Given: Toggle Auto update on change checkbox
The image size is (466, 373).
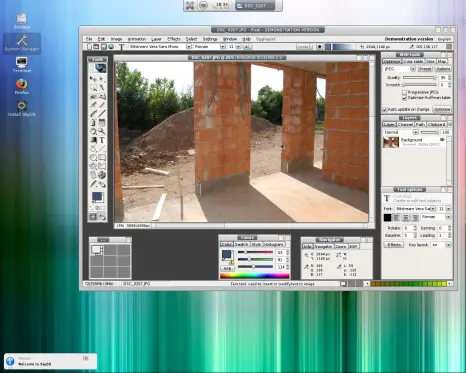Looking at the screenshot, I should point(385,109).
